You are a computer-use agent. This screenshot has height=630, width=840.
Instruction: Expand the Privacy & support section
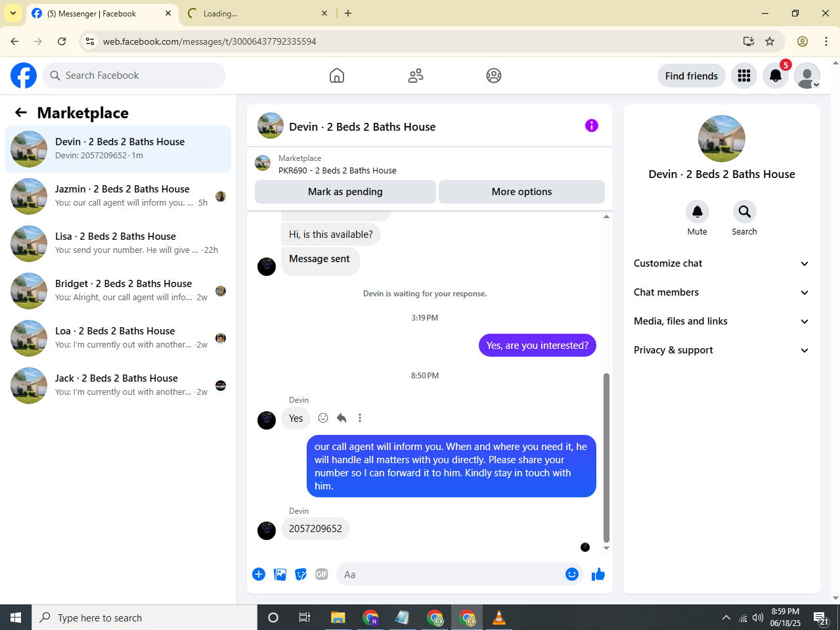tap(721, 350)
